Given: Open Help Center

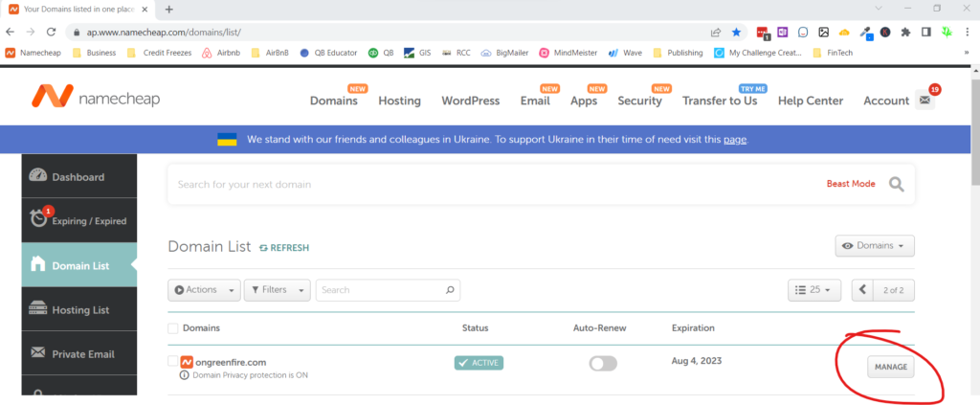Looking at the screenshot, I should [x=811, y=101].
